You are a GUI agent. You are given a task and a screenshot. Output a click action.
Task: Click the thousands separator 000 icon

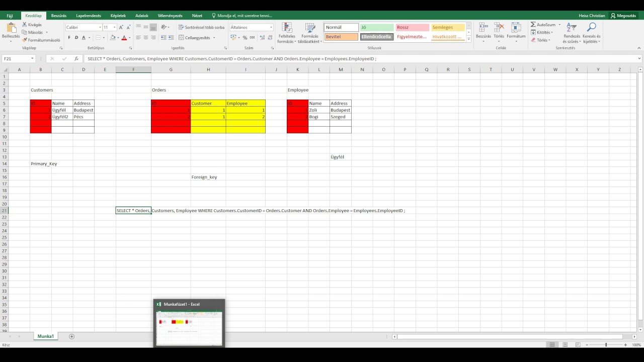point(252,38)
